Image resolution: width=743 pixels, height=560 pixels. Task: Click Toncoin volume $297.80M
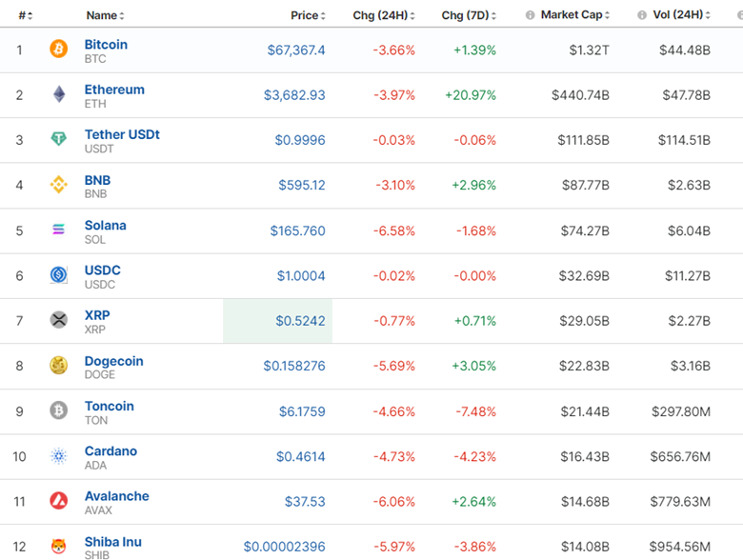pyautogui.click(x=681, y=411)
